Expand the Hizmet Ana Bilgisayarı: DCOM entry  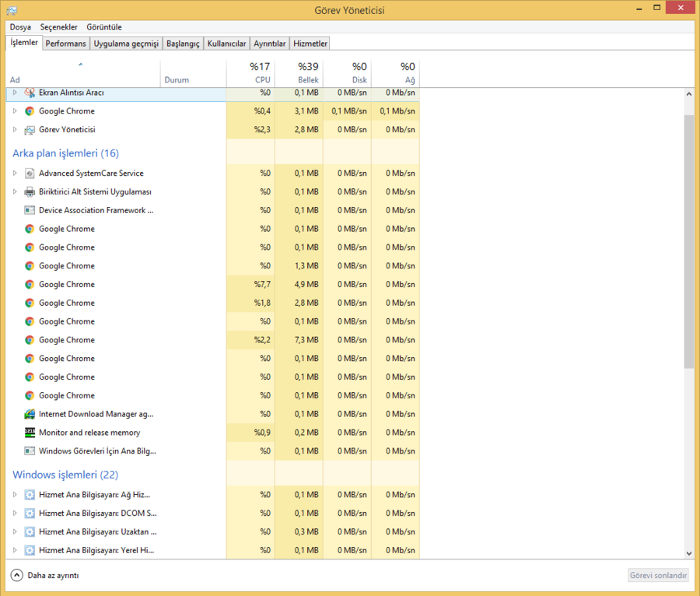pyautogui.click(x=14, y=514)
